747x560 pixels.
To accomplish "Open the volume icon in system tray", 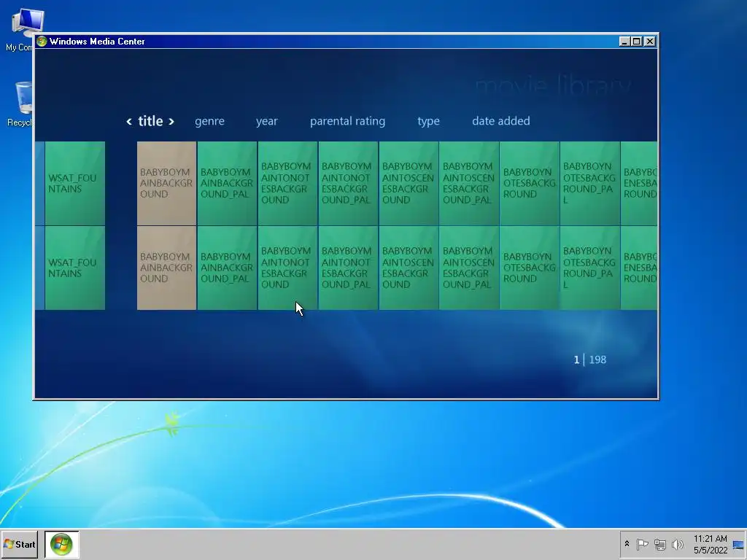I will coord(677,544).
